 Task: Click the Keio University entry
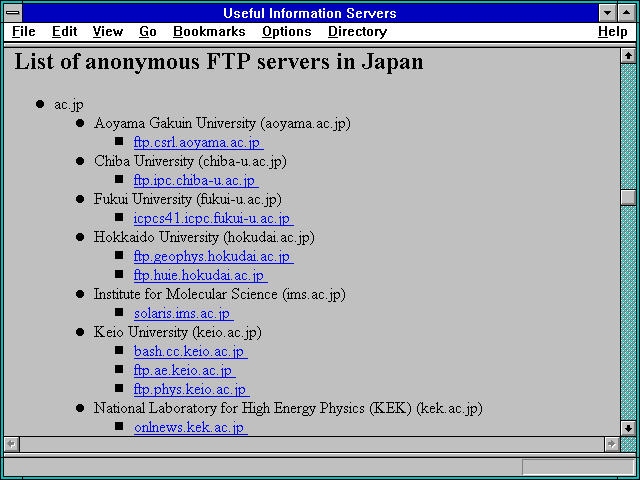(x=178, y=332)
